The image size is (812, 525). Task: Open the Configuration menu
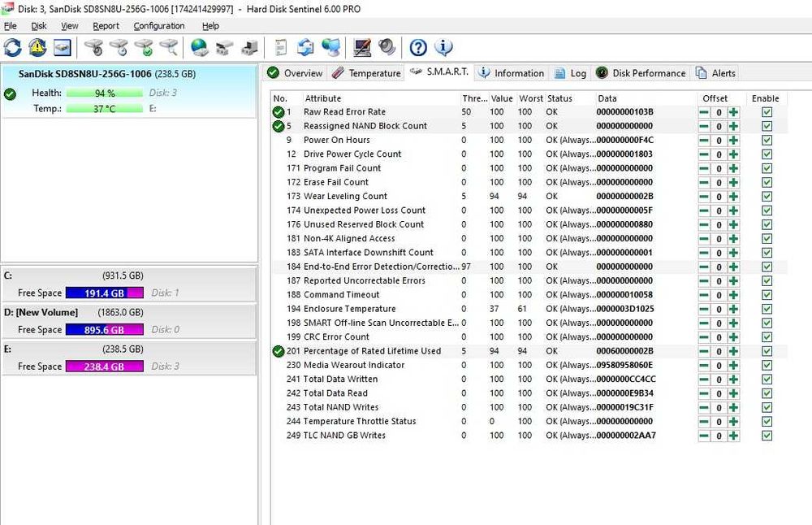coord(159,26)
